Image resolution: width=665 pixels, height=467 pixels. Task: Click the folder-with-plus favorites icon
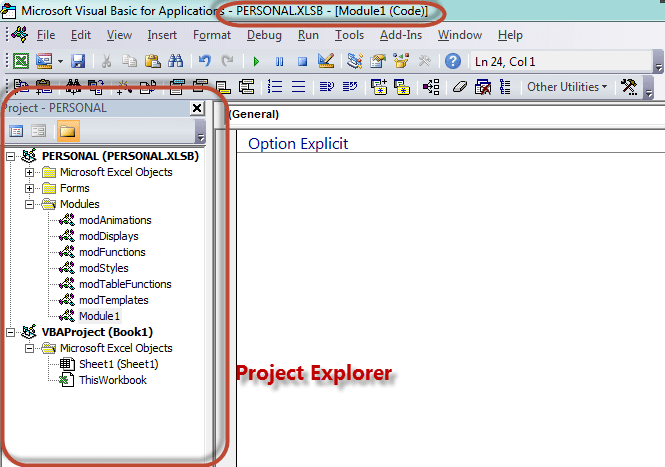click(379, 87)
